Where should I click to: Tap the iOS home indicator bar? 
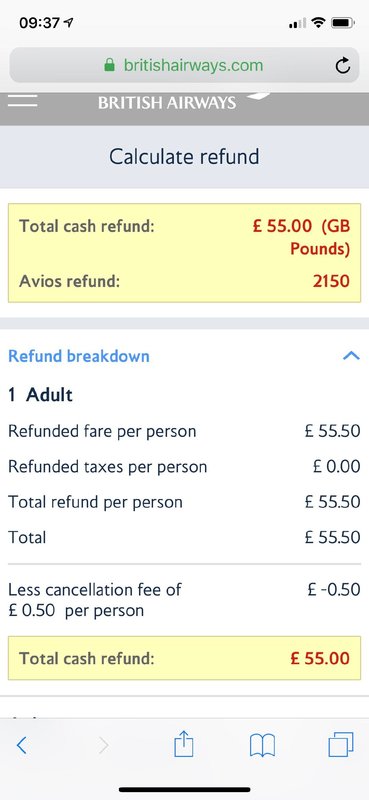point(185,790)
